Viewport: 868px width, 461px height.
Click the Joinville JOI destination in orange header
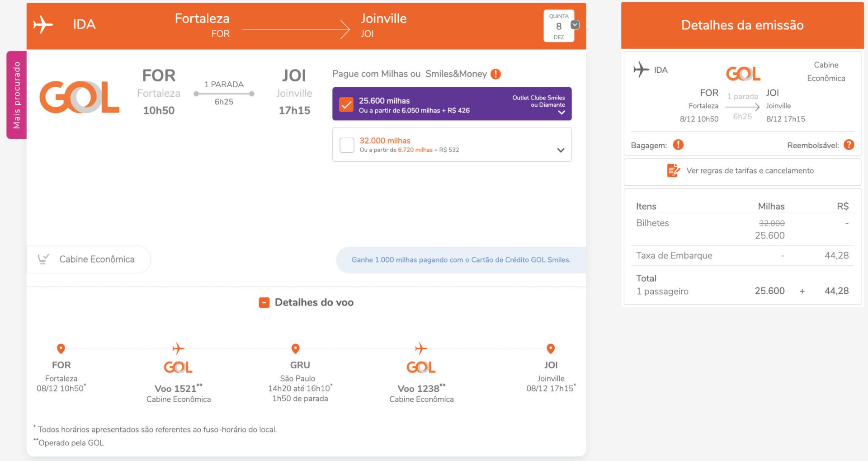tap(384, 25)
